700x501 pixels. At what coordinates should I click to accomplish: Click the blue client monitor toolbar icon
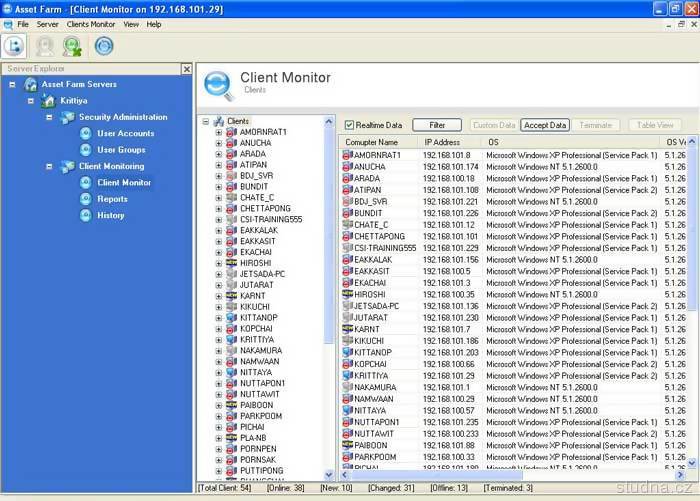coord(104,46)
